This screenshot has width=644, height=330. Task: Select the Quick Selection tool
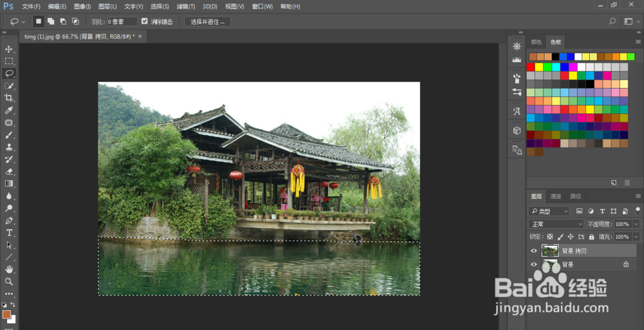coord(8,86)
